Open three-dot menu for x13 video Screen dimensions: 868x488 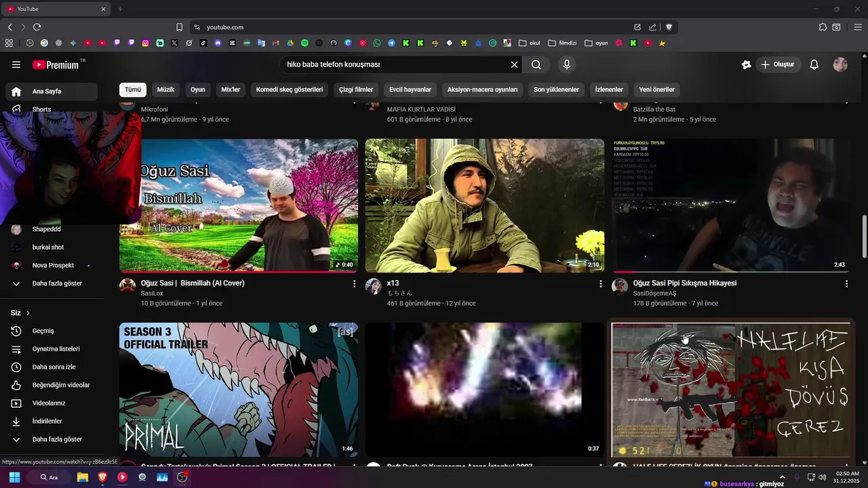tap(600, 284)
